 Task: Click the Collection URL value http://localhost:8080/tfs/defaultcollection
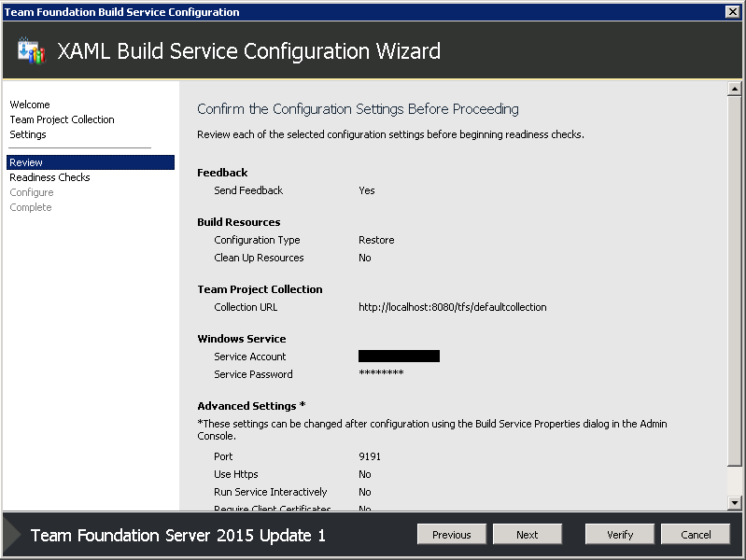[x=453, y=307]
